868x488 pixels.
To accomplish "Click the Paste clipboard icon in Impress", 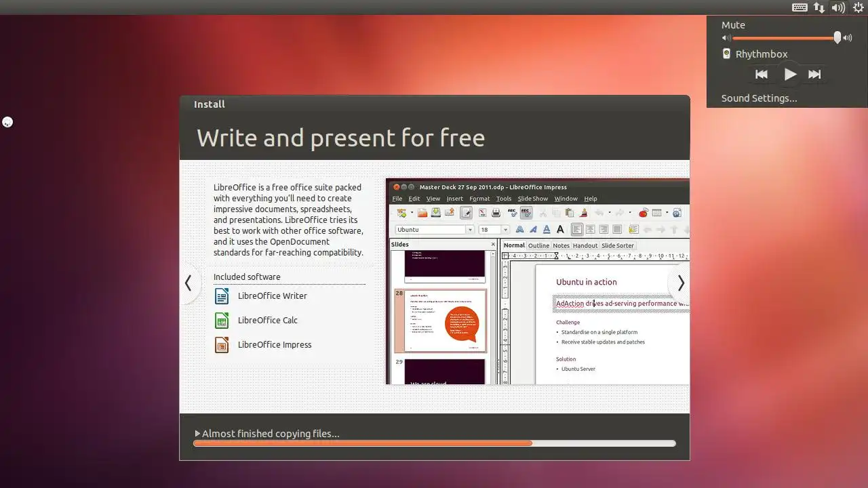I will coord(570,213).
